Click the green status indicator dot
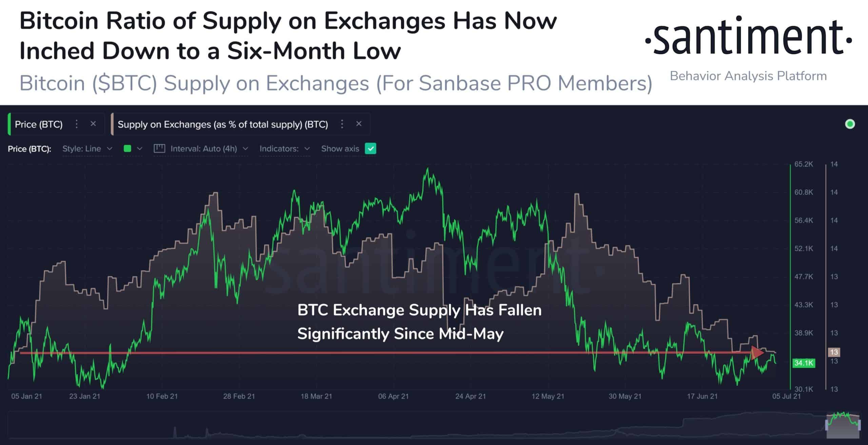Image resolution: width=868 pixels, height=445 pixels. pyautogui.click(x=852, y=124)
